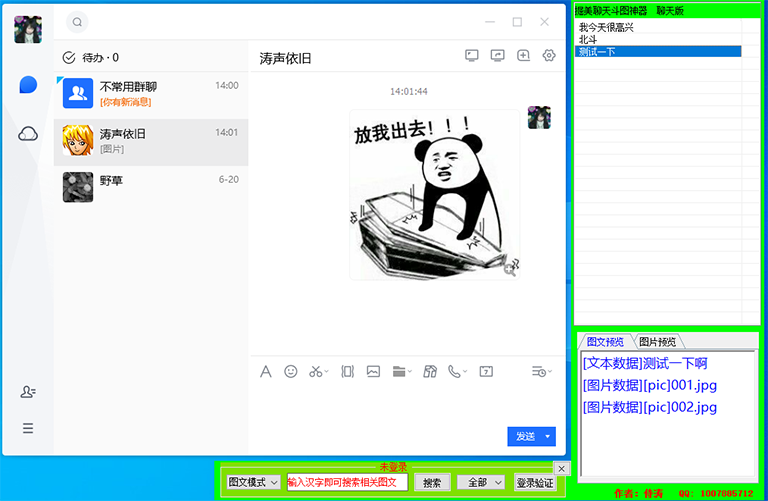Zoom the meme via magnifier overlay

[x=510, y=269]
